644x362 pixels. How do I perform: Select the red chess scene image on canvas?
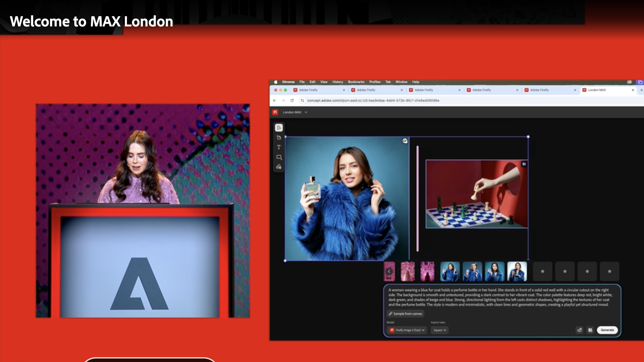(x=477, y=194)
